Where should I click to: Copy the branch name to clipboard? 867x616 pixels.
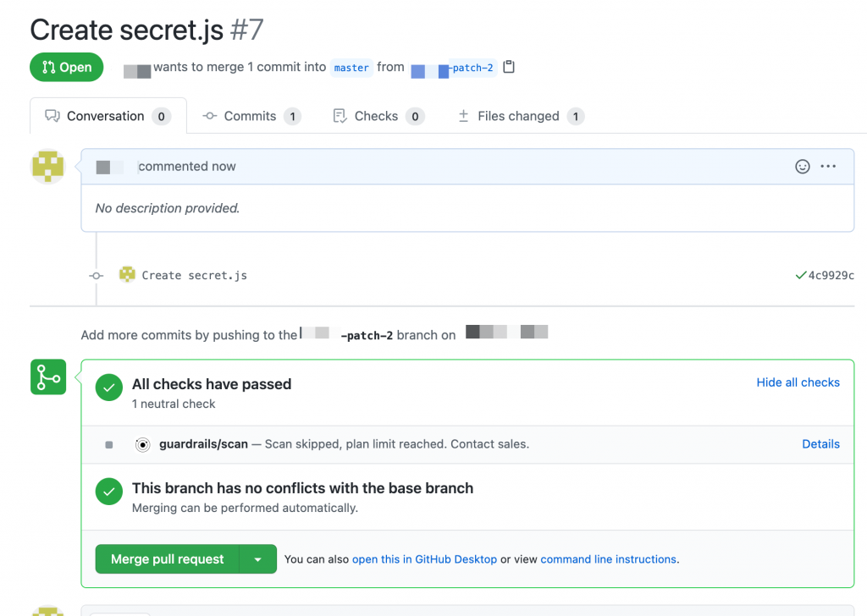pyautogui.click(x=508, y=69)
